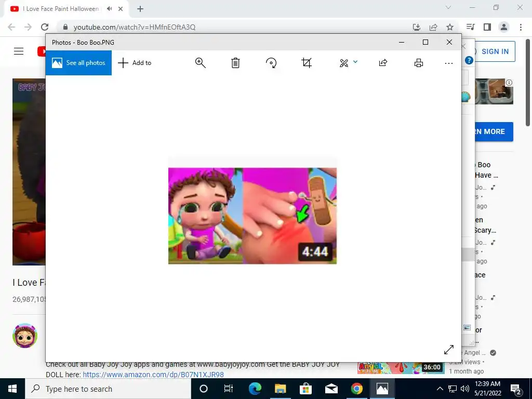The image size is (532, 399).
Task: Minimize the Photos window
Action: pyautogui.click(x=402, y=42)
